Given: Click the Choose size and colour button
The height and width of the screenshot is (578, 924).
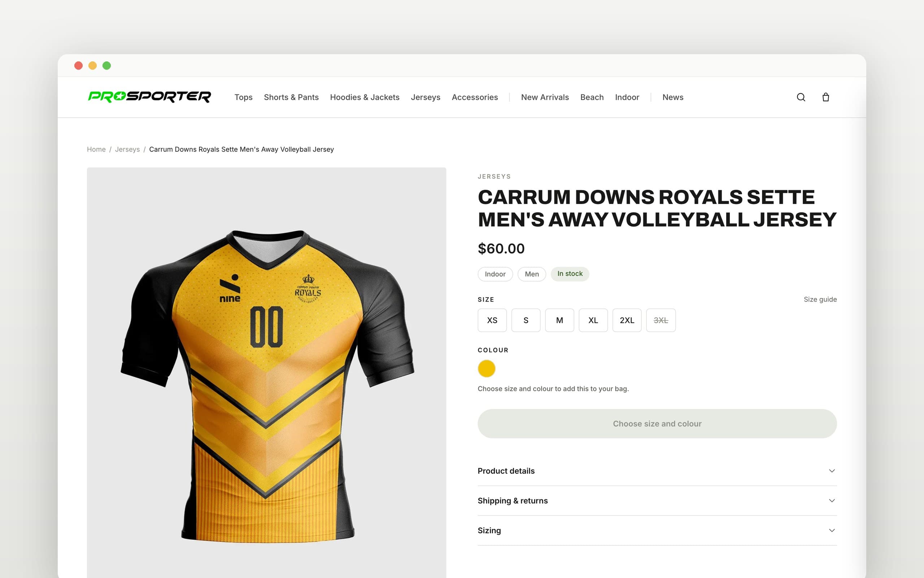Looking at the screenshot, I should pyautogui.click(x=657, y=423).
